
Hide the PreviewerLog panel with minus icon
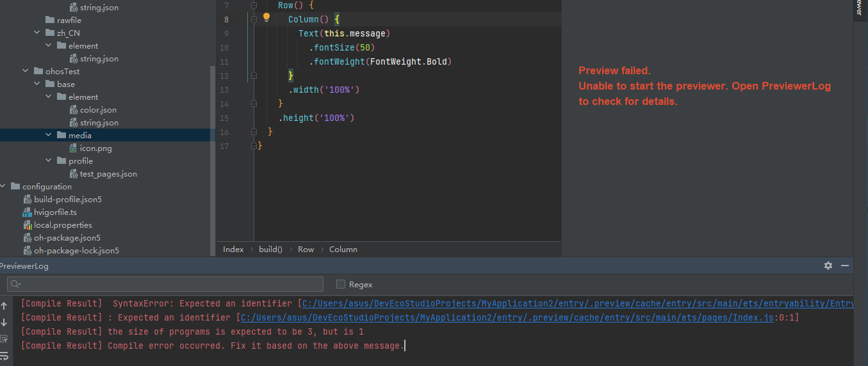pos(845,266)
